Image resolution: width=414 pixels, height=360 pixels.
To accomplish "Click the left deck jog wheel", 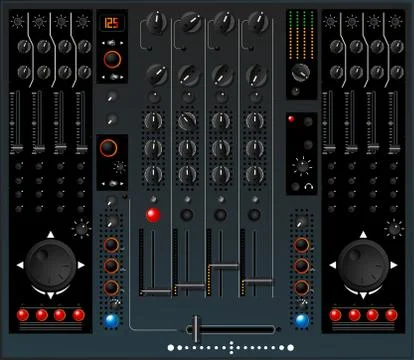I will pyautogui.click(x=51, y=265).
